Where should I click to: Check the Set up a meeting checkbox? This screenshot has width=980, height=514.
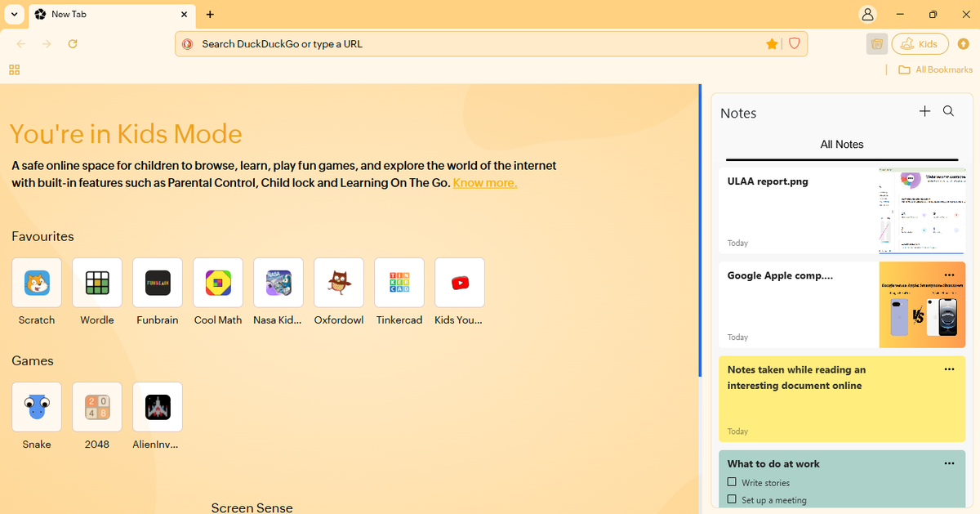pyautogui.click(x=732, y=499)
